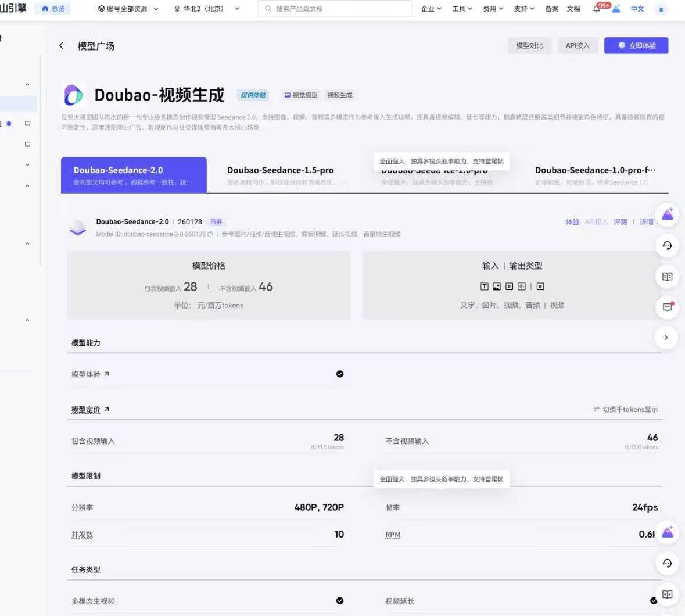Viewport: 685px width, 616px height.
Task: Click 文字、图片、视频、音频 | 视频 caption
Action: [x=512, y=305]
